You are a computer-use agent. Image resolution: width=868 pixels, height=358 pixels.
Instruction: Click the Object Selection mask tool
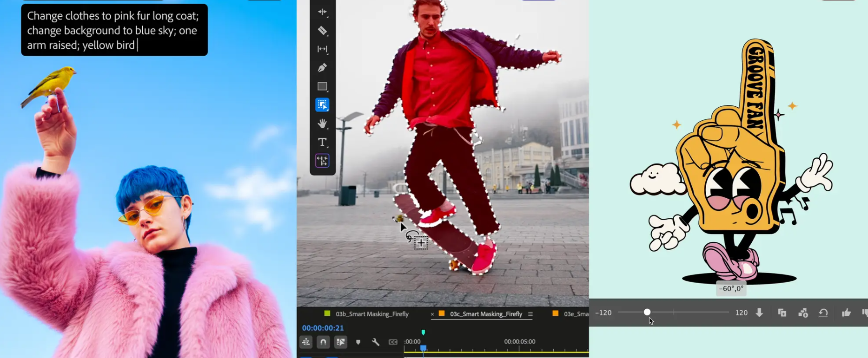coord(322,105)
